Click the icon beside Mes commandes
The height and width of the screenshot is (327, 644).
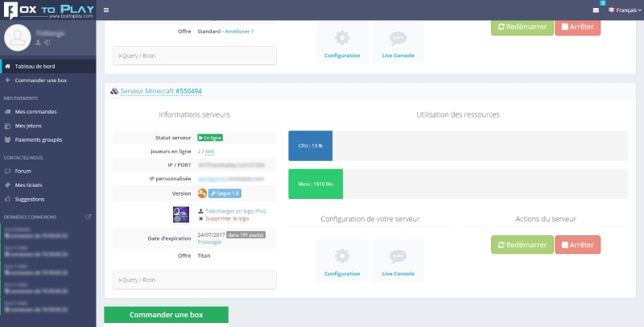(7, 112)
